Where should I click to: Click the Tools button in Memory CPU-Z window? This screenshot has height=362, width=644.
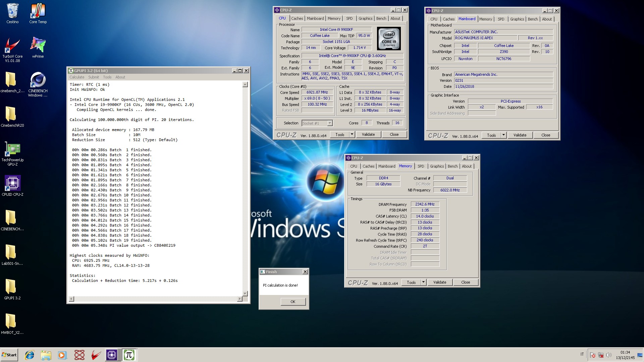coord(411,282)
